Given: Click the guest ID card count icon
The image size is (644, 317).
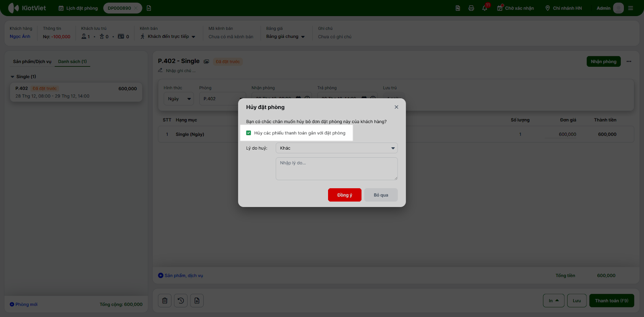Looking at the screenshot, I should point(121,37).
